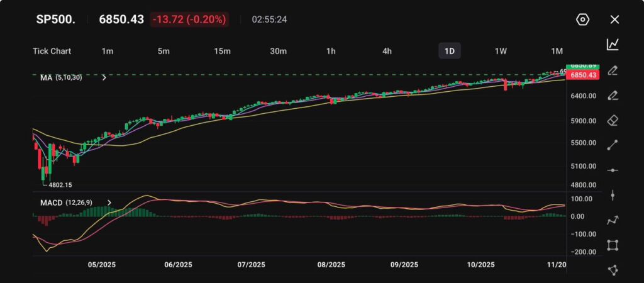Screen dimensions: 644x283
Task: Pick the Eraser tool
Action: click(x=613, y=120)
